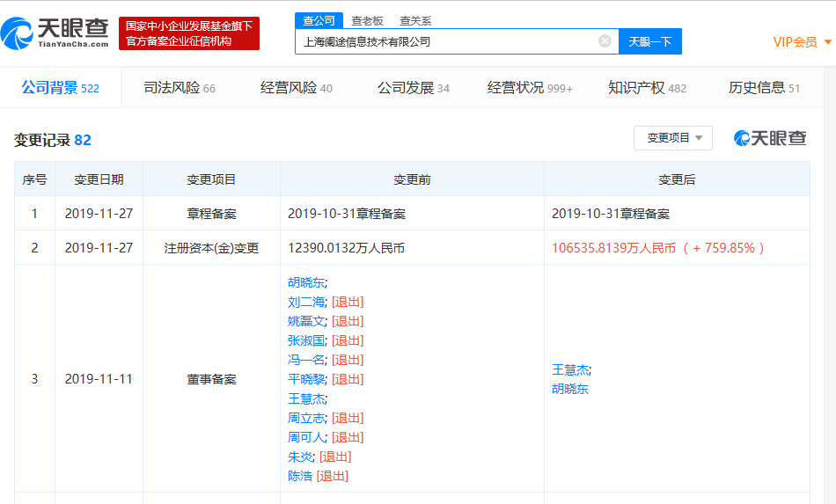Clear the search box with the X icon
This screenshot has height=504, width=836.
pos(605,41)
